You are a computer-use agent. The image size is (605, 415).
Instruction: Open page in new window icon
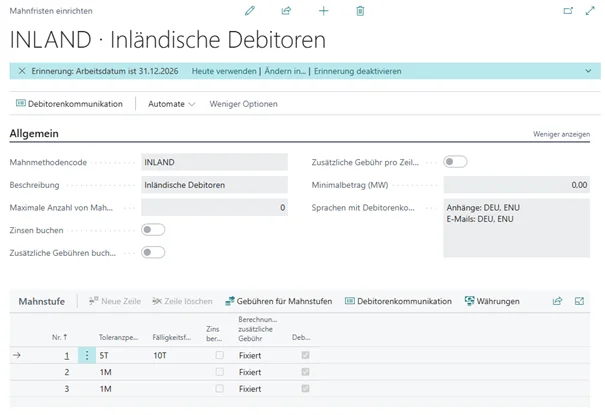point(568,10)
